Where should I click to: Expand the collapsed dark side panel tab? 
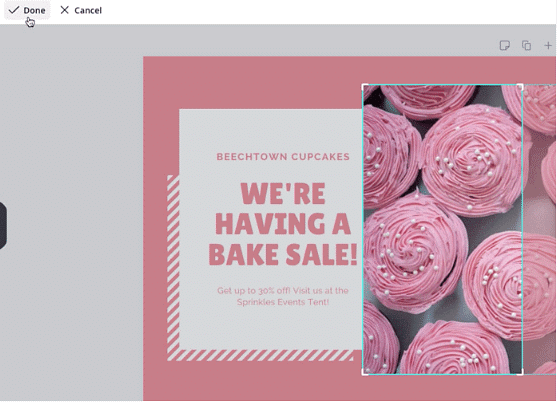pos(3,226)
